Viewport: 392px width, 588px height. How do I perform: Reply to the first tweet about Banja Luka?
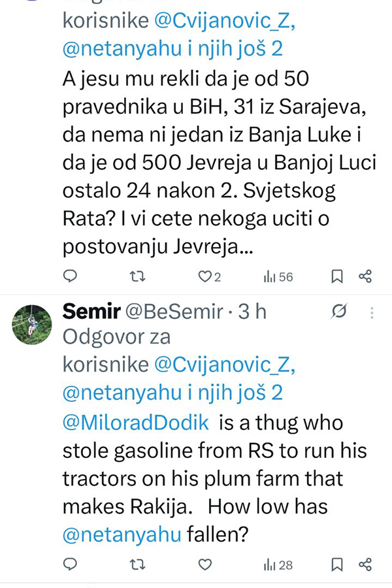70,277
